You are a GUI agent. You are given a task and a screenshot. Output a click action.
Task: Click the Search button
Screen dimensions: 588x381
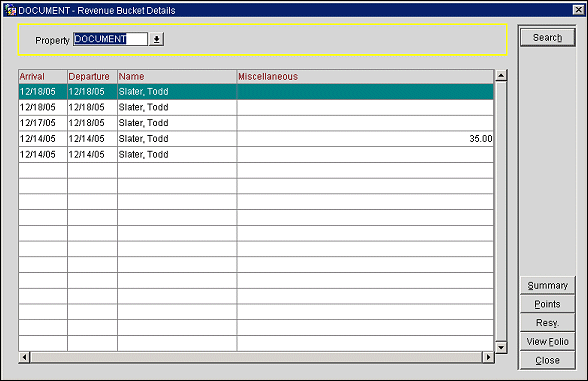pyautogui.click(x=548, y=38)
